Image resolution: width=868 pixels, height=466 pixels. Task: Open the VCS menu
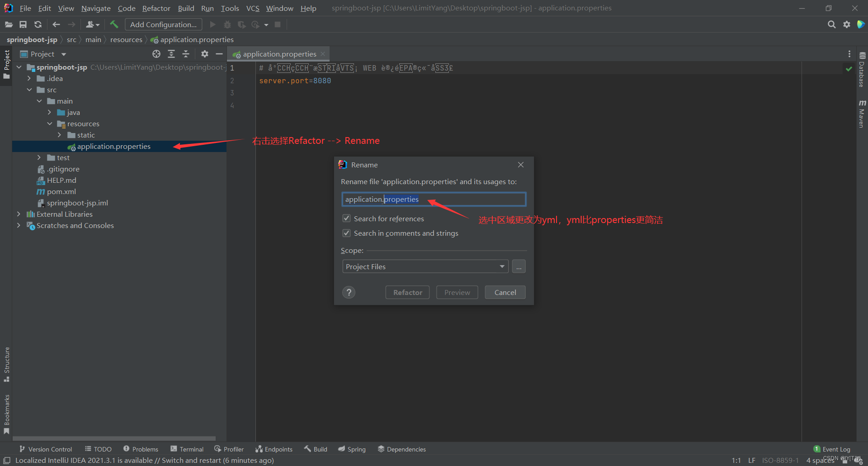click(253, 8)
